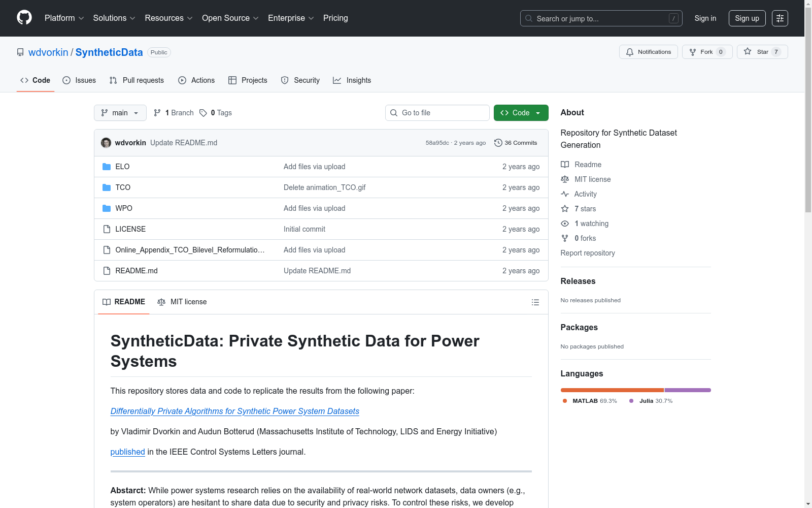Click the Fork icon

(693, 52)
